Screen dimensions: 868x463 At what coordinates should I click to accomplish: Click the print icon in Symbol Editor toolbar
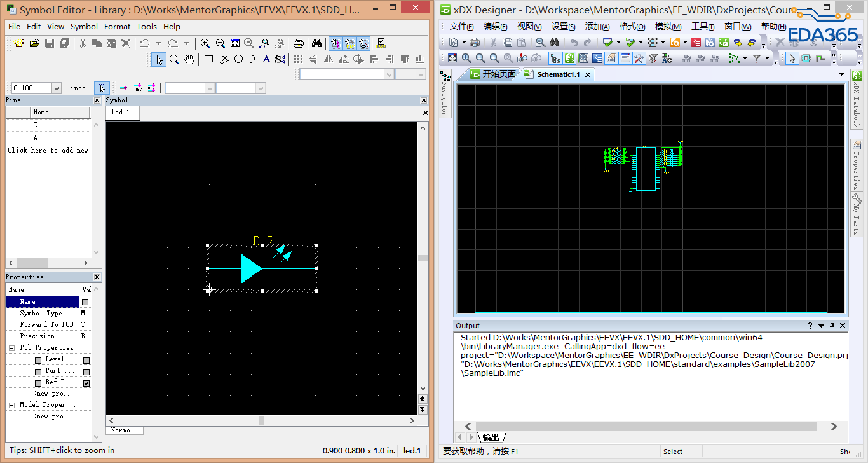pos(298,43)
